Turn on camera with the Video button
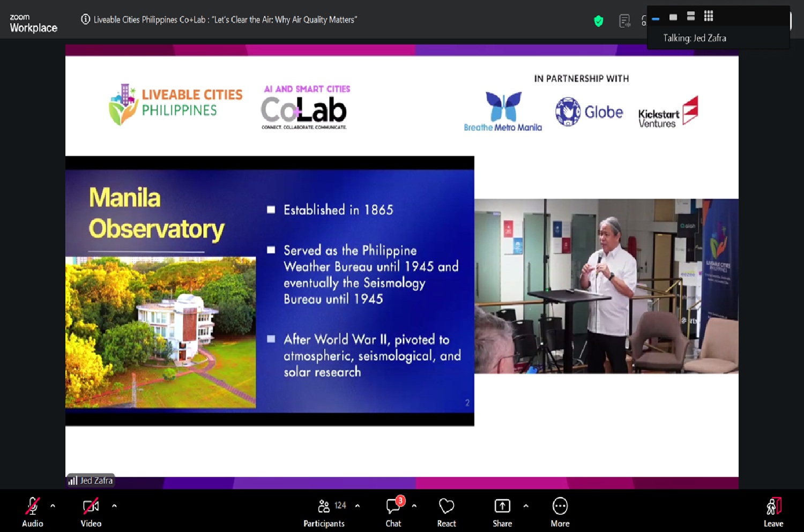This screenshot has height=532, width=804. tap(91, 511)
